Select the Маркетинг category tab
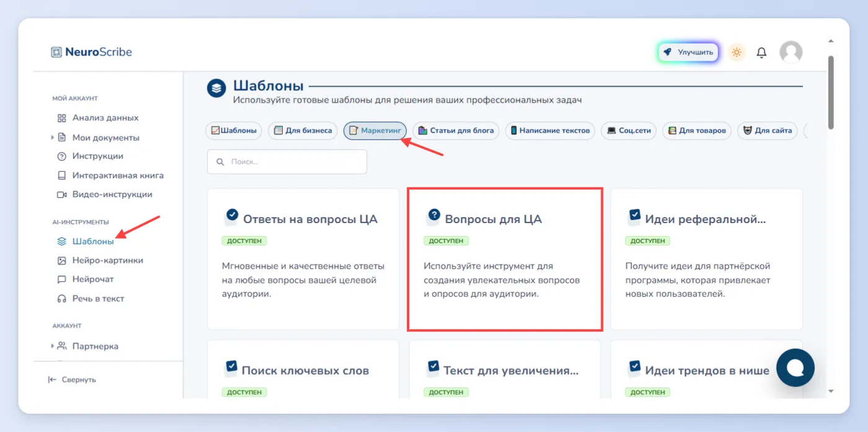This screenshot has width=868, height=432. (x=375, y=131)
